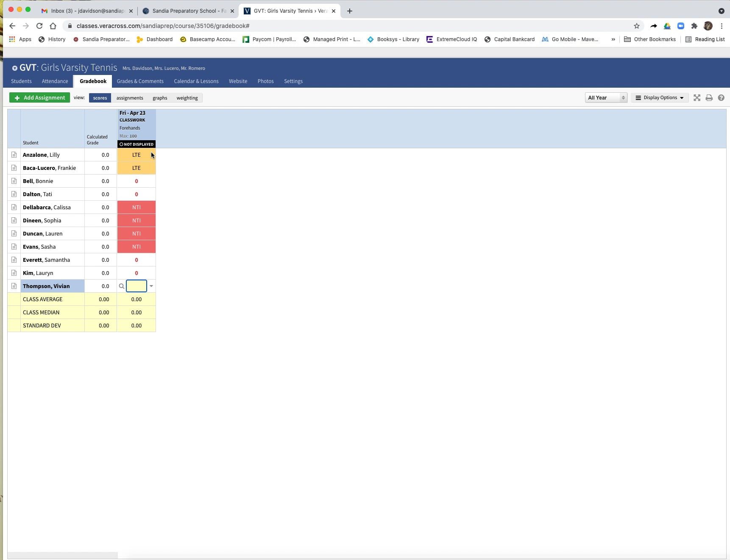Open the Chrome tab search arrow
This screenshot has height=560, width=730.
point(721,11)
